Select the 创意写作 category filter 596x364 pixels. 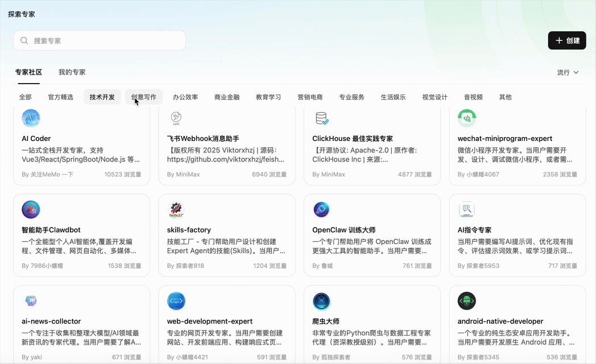(144, 97)
